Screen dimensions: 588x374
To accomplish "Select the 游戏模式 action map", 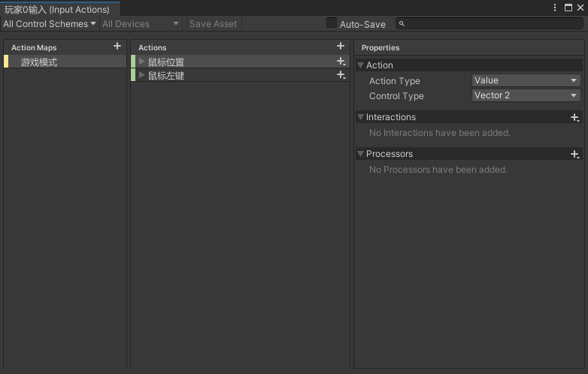I will coord(39,62).
